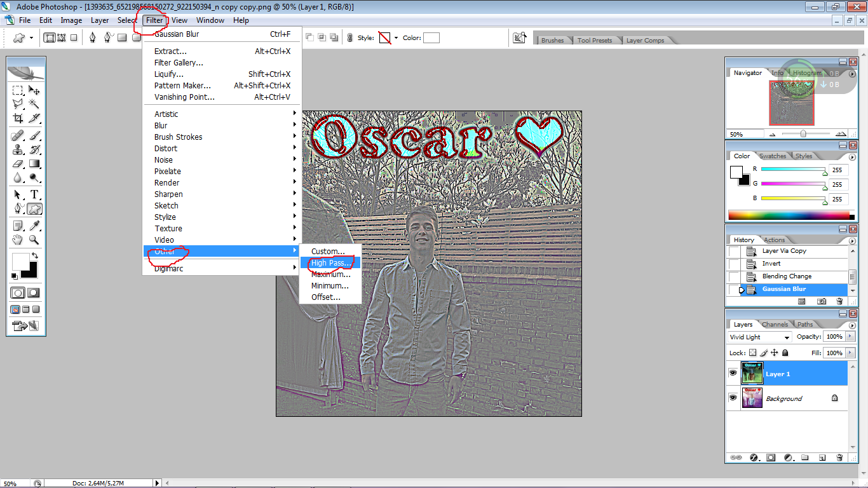868x488 pixels.
Task: Delete current history state with trash icon
Action: tap(839, 301)
